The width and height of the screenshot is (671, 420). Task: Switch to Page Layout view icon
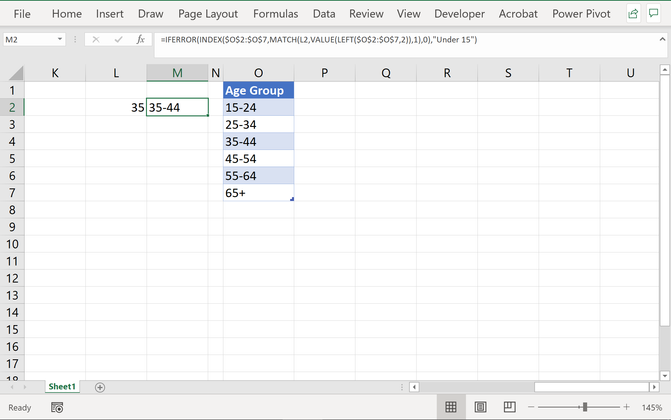(x=480, y=407)
